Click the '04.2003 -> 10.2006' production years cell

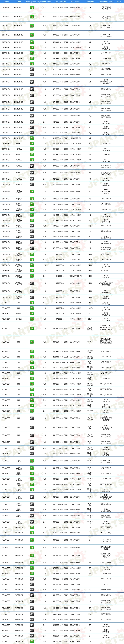pos(60,527)
